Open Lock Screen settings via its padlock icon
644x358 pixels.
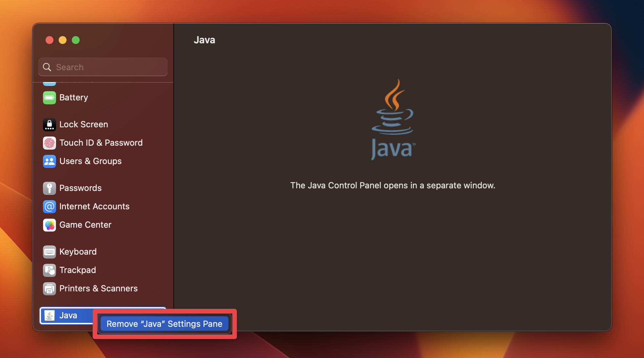pyautogui.click(x=49, y=124)
